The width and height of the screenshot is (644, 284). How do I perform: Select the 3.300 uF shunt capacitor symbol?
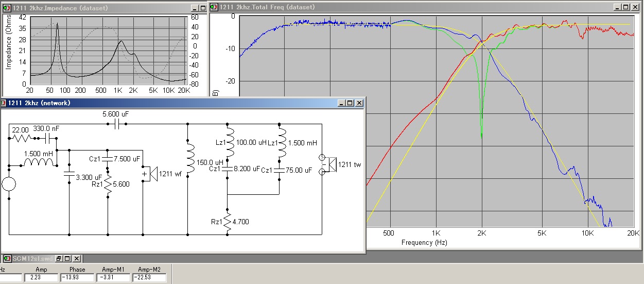click(69, 174)
